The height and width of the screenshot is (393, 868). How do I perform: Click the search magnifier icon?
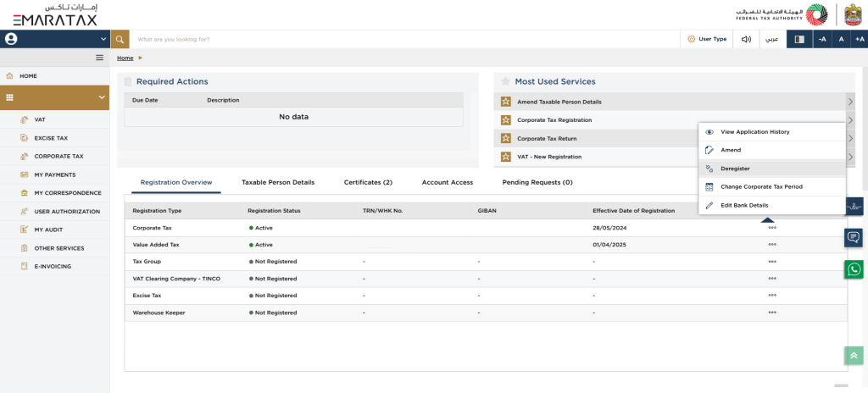pos(120,39)
